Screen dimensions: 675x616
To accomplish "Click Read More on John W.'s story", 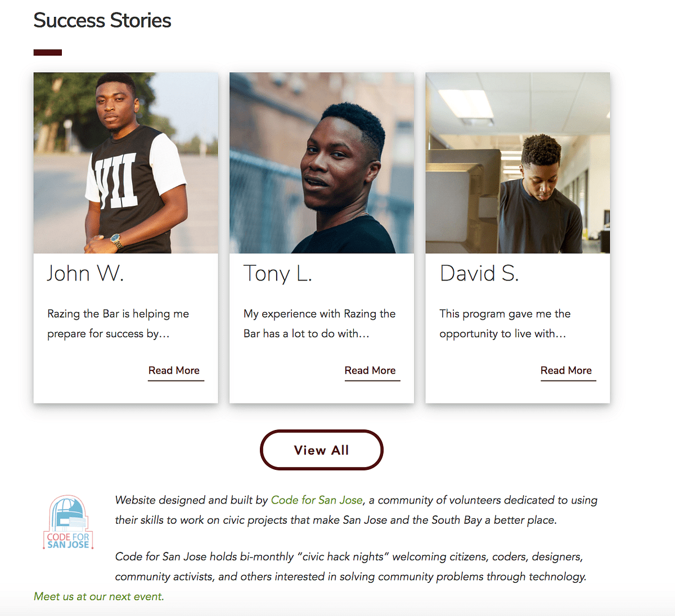I will 174,370.
